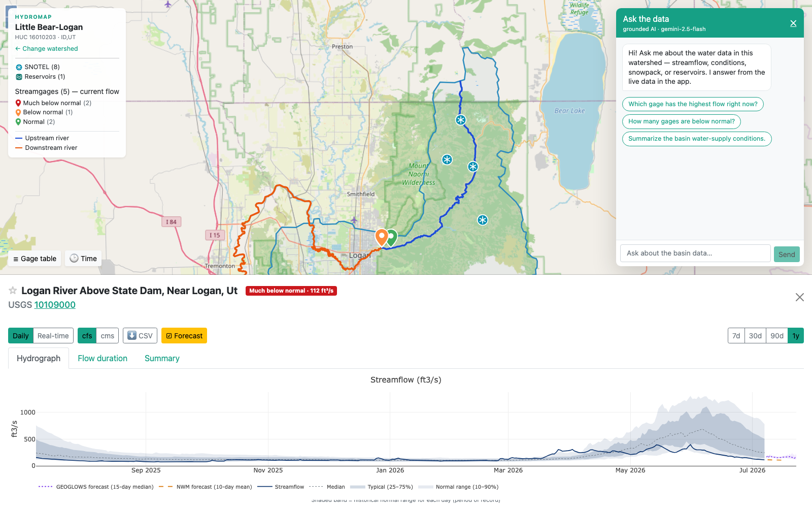This screenshot has height=508, width=812.
Task: Click the airport icon near Logan
Action: 354,220
